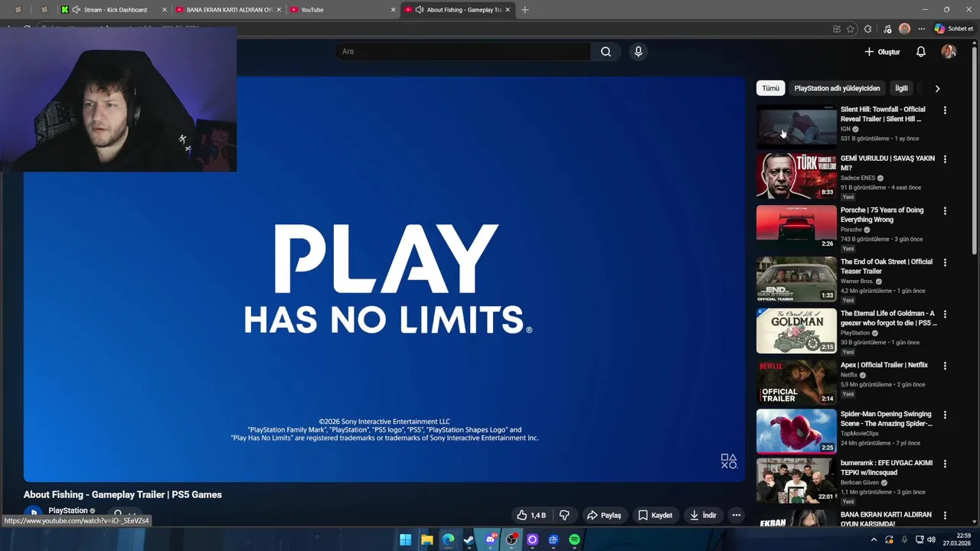Switch to Stream - Kick Dashboard tab
980x551 pixels.
pyautogui.click(x=115, y=10)
